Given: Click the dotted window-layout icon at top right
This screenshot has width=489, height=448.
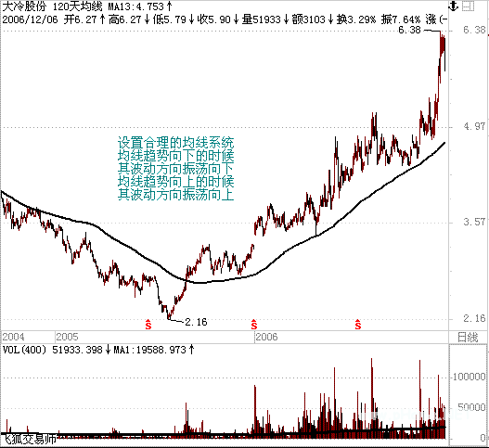Looking at the screenshot, I should click(x=468, y=6).
